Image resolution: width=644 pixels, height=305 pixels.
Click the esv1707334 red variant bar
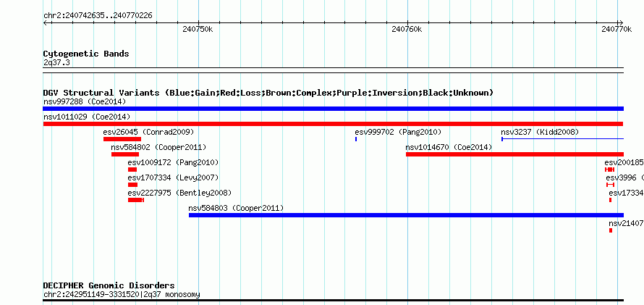(132, 185)
